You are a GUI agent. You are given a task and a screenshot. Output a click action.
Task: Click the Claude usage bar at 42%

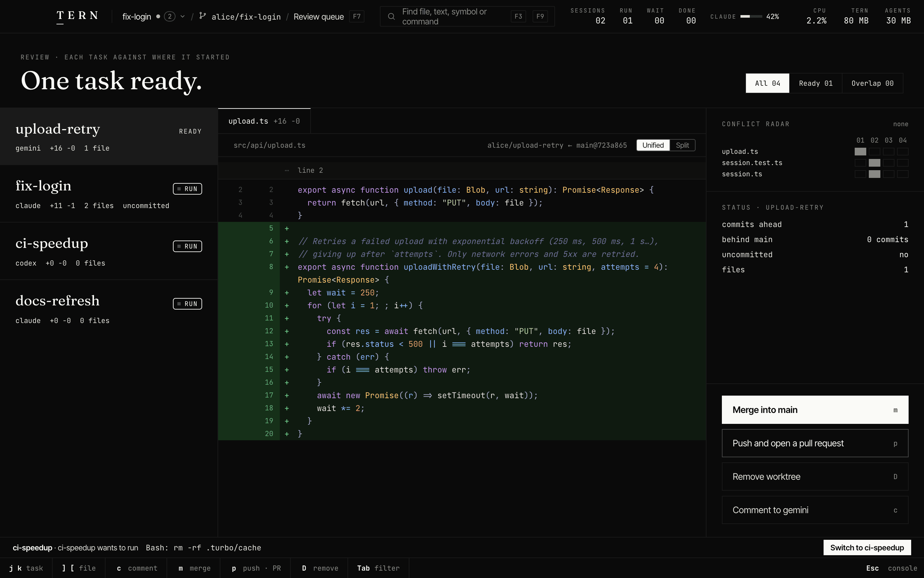point(751,16)
